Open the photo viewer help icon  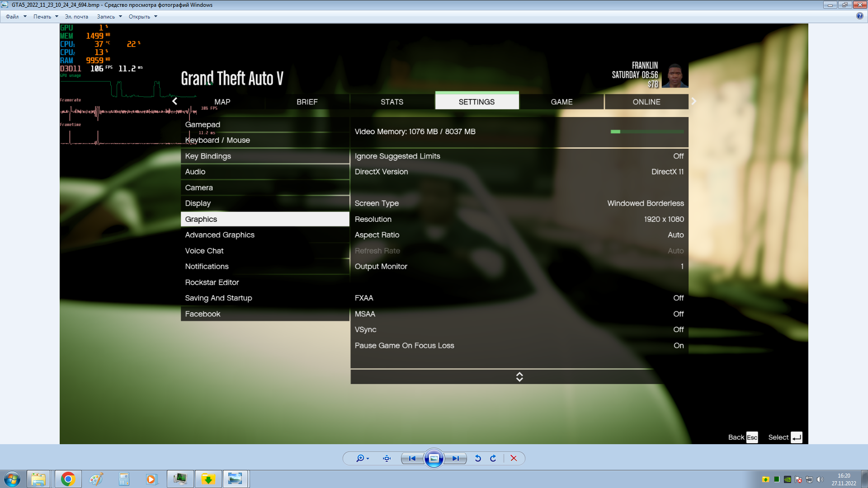(x=859, y=16)
